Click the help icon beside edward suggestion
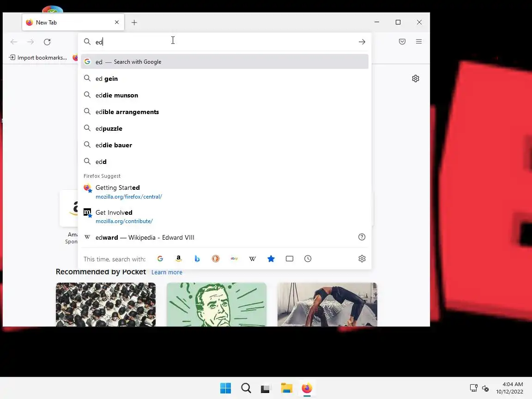Viewport: 532px width, 399px height. pos(362,237)
